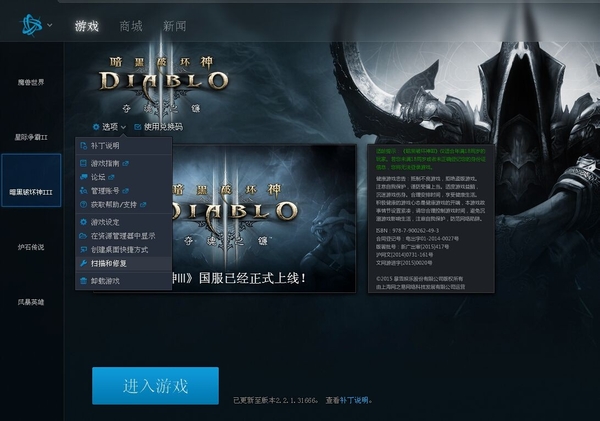Collapse the 选项 options dropdown
Image resolution: width=600 pixels, height=421 pixels.
pos(109,127)
